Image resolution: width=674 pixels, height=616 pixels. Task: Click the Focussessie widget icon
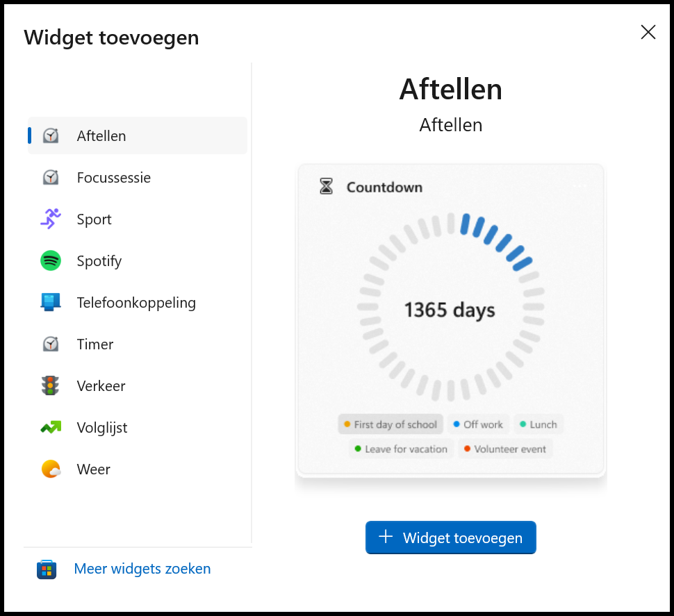(x=50, y=177)
